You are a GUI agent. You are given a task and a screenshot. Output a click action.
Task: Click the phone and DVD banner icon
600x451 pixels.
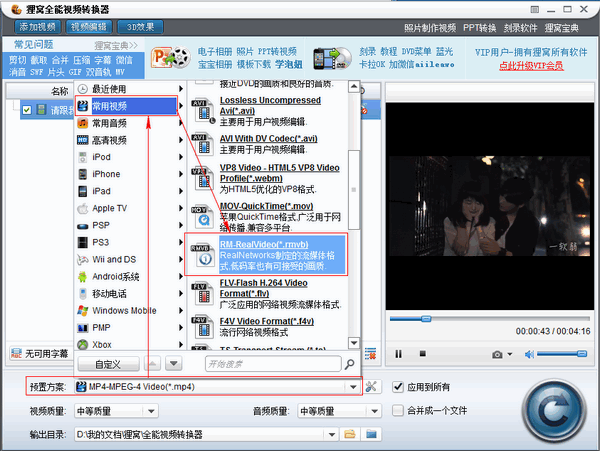(333, 59)
